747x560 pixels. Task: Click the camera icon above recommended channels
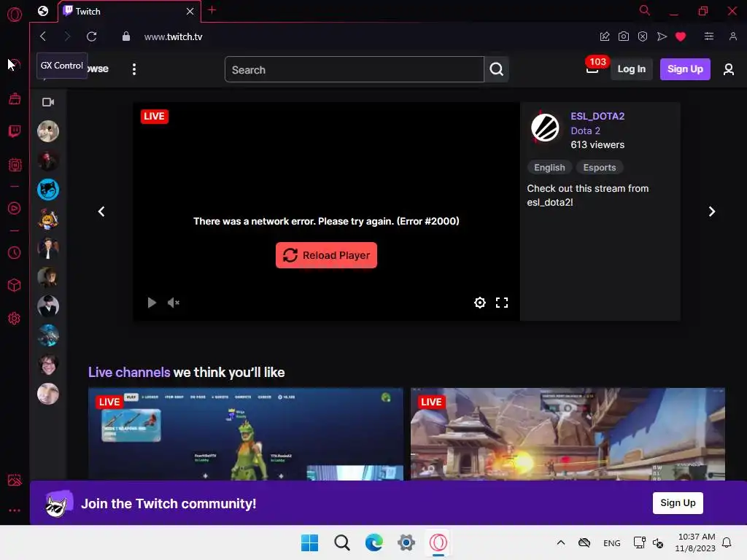coord(48,102)
